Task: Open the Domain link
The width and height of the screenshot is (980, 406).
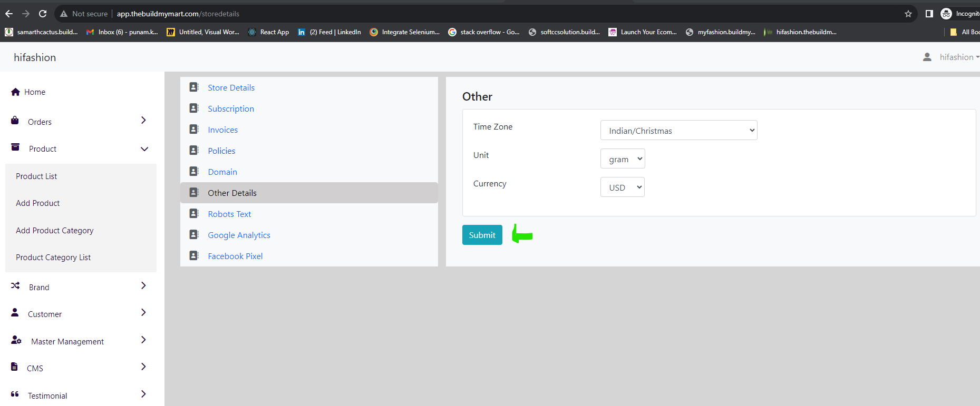Action: [222, 172]
